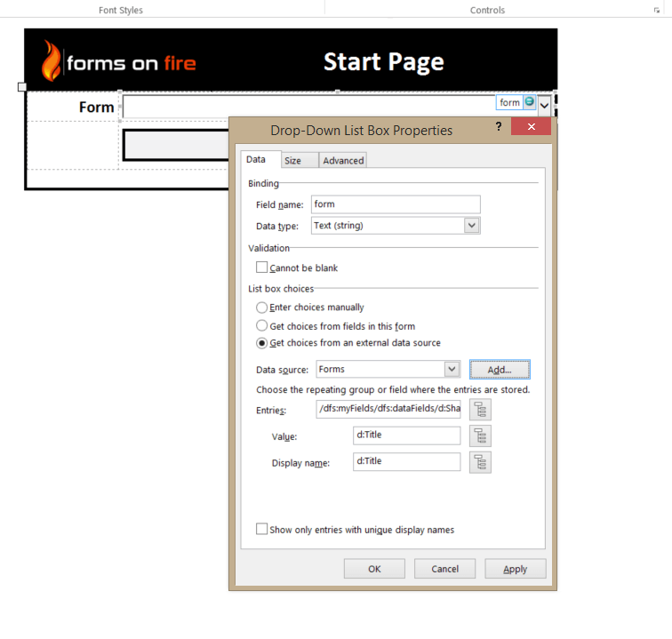Click the Value field containing d:Title

pos(407,435)
